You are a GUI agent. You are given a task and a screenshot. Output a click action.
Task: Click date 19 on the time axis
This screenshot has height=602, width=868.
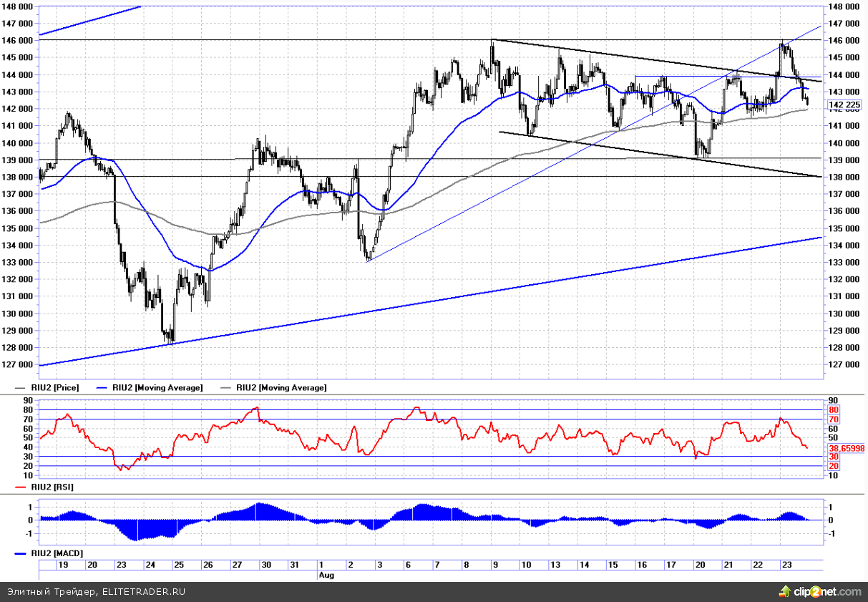pyautogui.click(x=63, y=565)
